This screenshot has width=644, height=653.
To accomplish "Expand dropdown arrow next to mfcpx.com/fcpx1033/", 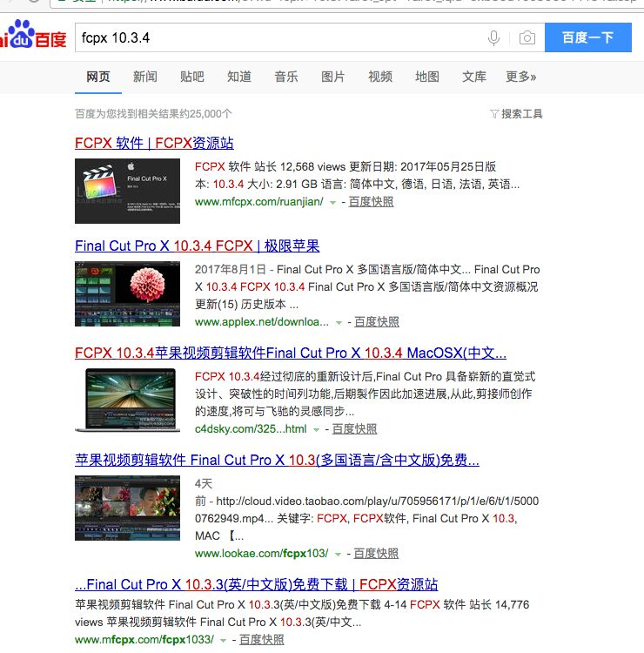I will pos(223,641).
